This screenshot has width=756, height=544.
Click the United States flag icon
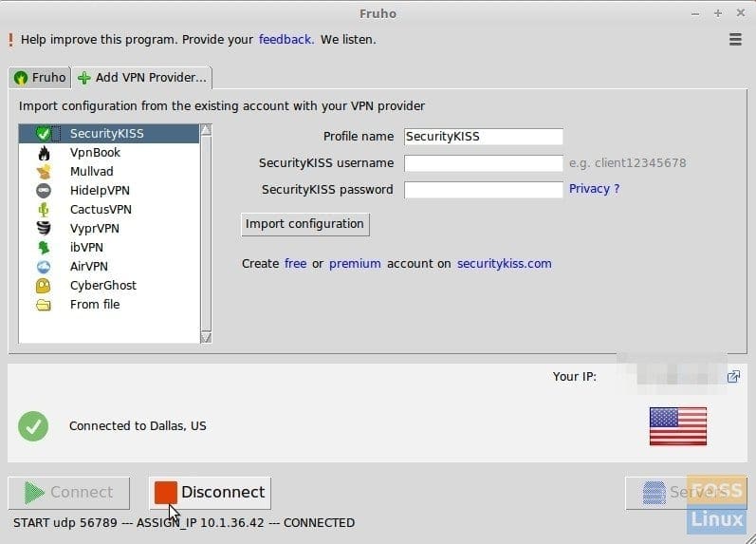(x=678, y=426)
